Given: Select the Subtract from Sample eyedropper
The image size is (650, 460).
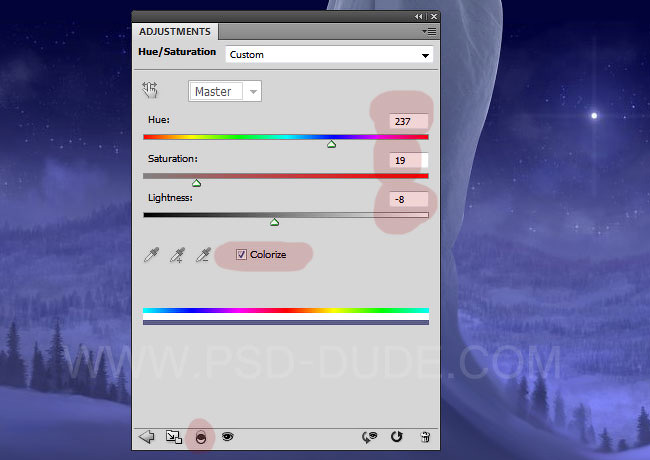Looking at the screenshot, I should (x=203, y=255).
